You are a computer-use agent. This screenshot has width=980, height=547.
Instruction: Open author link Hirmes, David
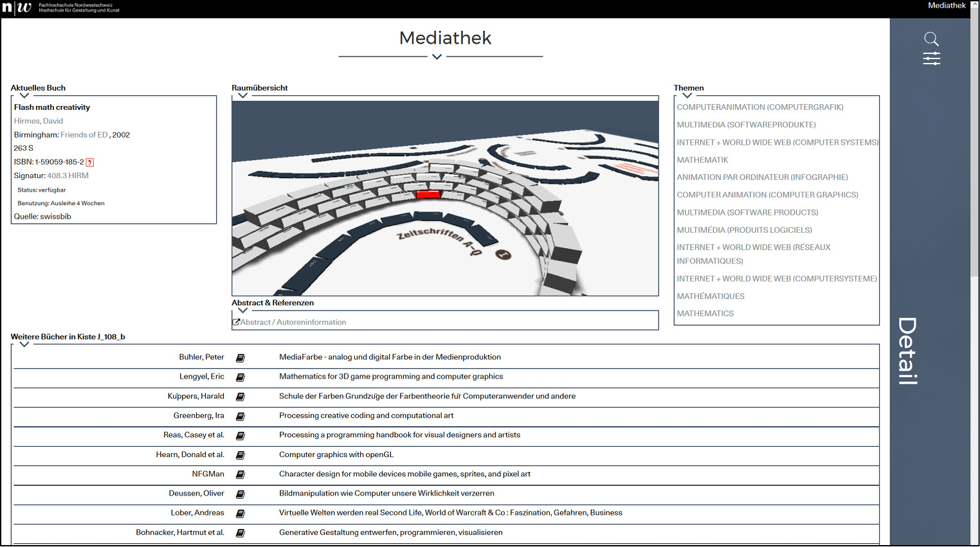click(x=39, y=121)
